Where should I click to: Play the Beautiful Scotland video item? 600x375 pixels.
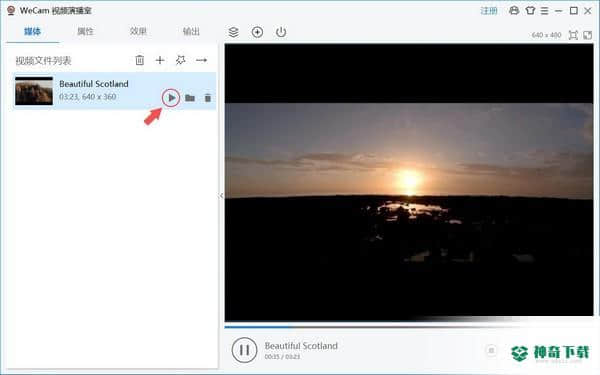(x=171, y=98)
